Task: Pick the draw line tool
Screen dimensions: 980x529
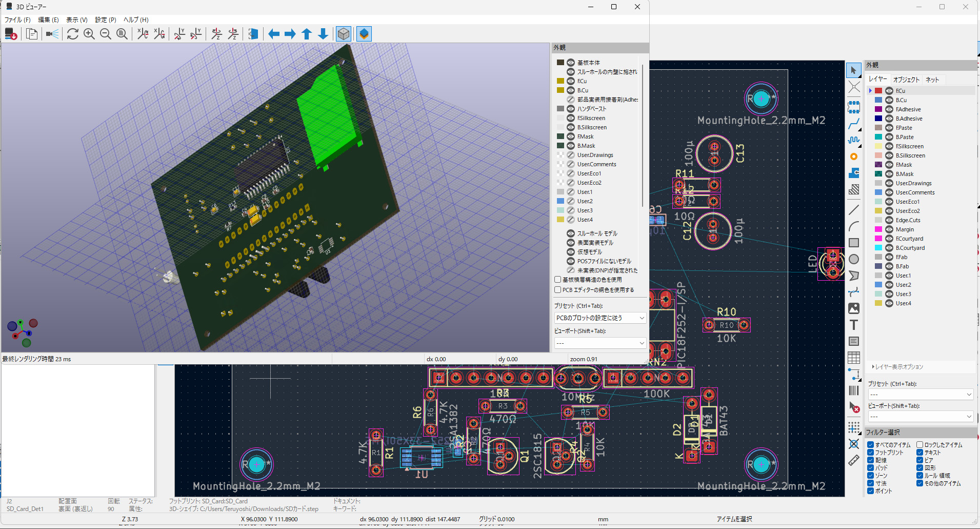Action: (x=854, y=210)
